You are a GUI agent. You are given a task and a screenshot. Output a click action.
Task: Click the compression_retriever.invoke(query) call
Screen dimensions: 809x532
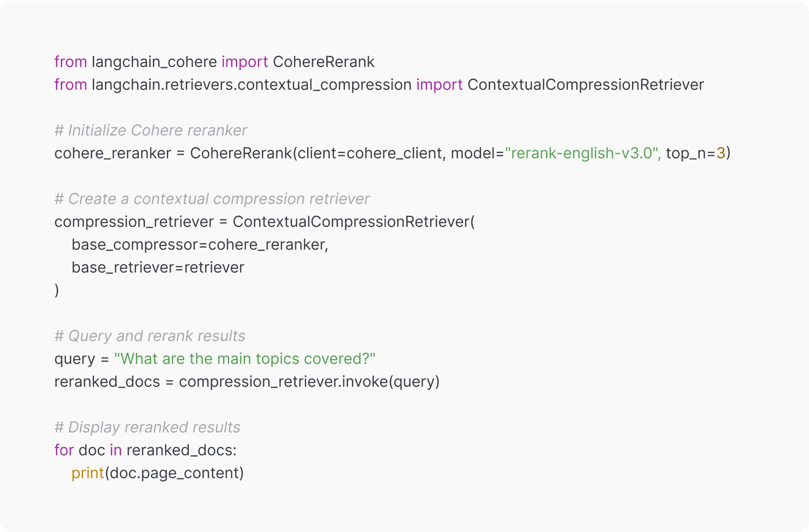click(x=309, y=382)
